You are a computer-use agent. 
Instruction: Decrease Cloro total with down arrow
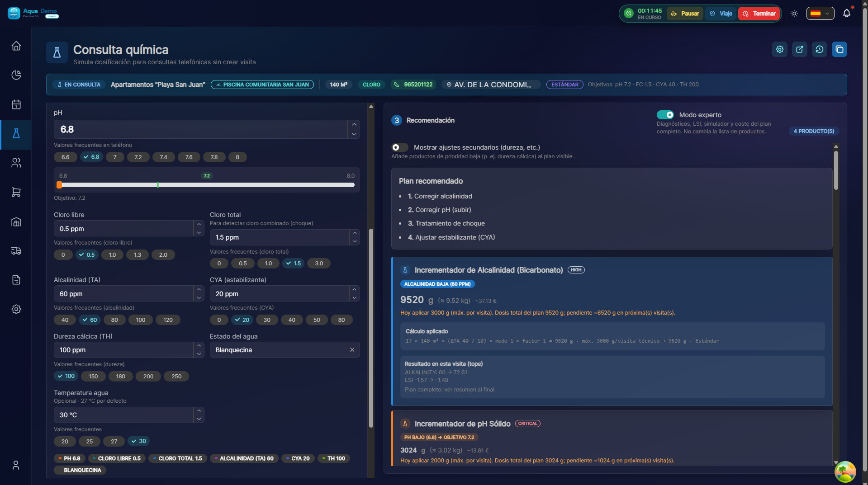[x=355, y=241]
